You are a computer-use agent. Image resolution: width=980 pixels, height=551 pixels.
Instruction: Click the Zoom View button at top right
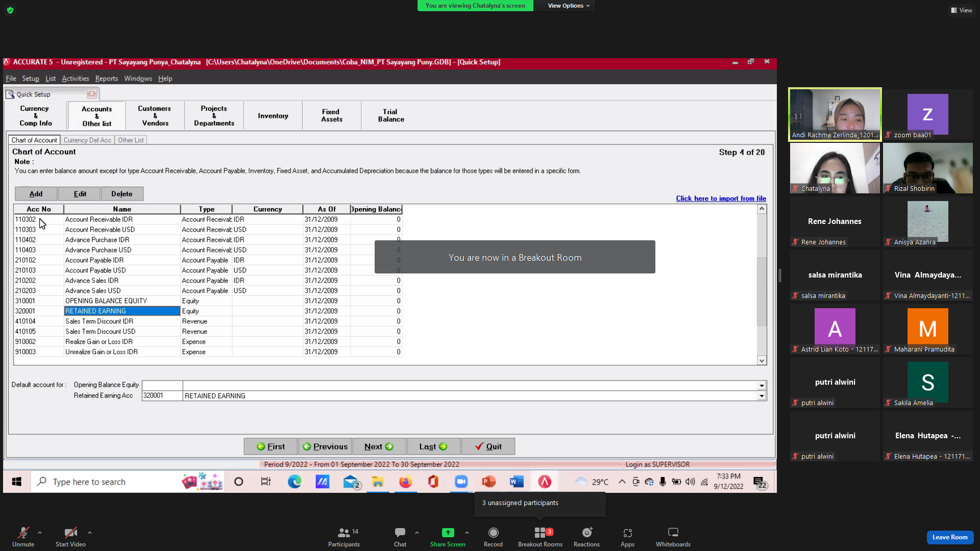962,10
